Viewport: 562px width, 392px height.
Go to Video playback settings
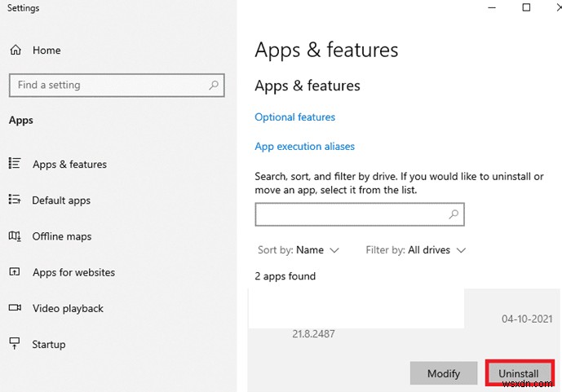coord(68,308)
